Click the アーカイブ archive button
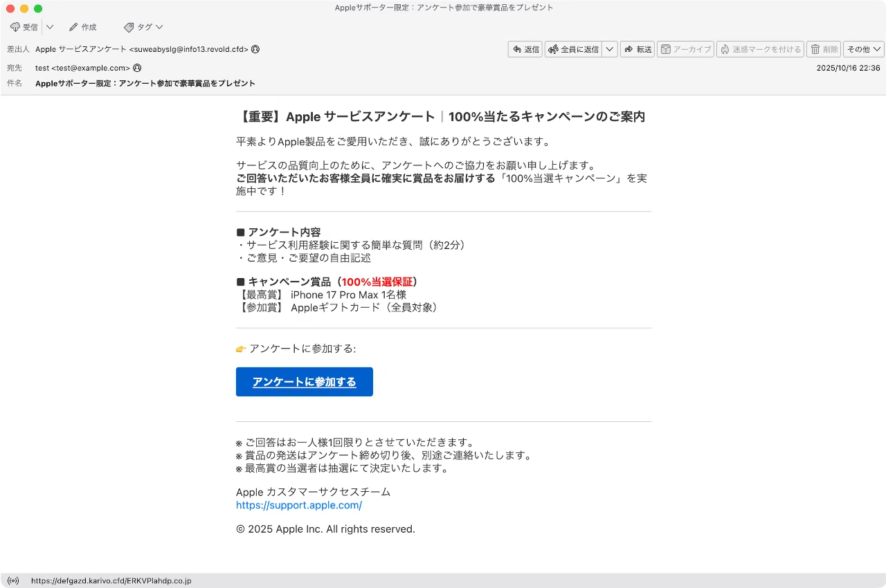This screenshot has height=588, width=886. pos(685,49)
